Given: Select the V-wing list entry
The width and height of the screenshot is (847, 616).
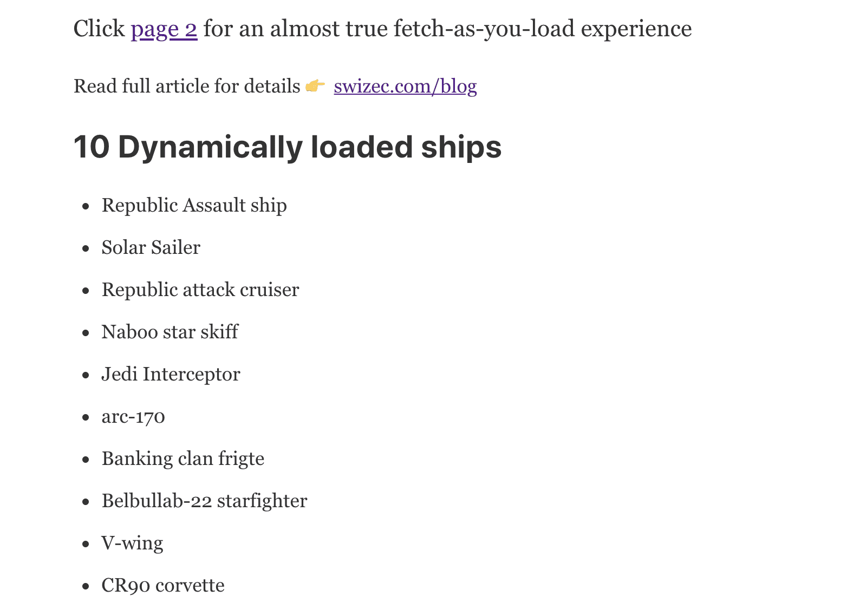Looking at the screenshot, I should pos(132,543).
